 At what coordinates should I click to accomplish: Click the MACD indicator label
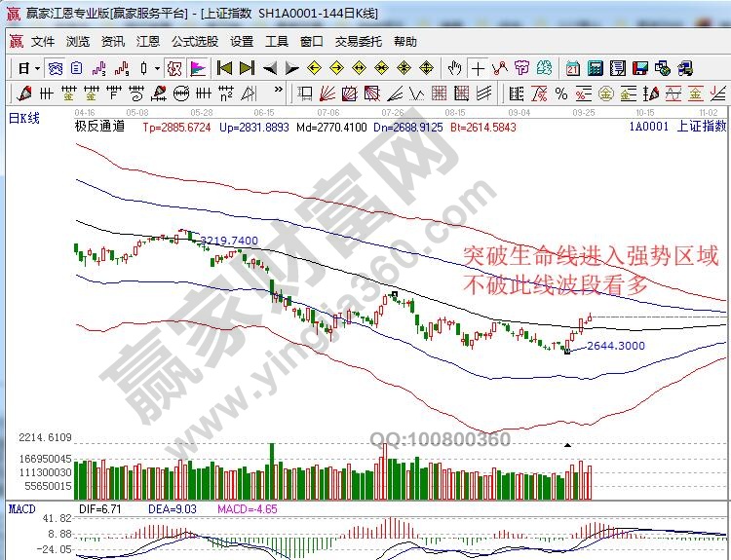[21, 508]
